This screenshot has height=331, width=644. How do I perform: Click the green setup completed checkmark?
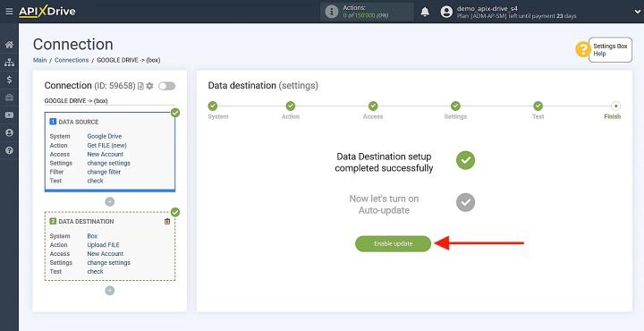(465, 160)
